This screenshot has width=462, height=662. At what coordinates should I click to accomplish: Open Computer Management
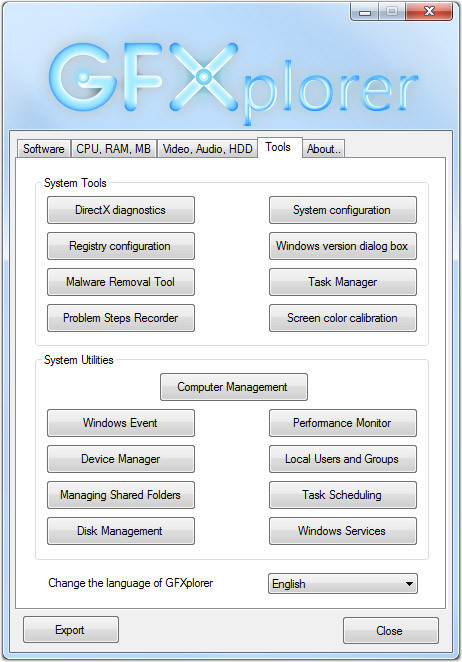[234, 387]
